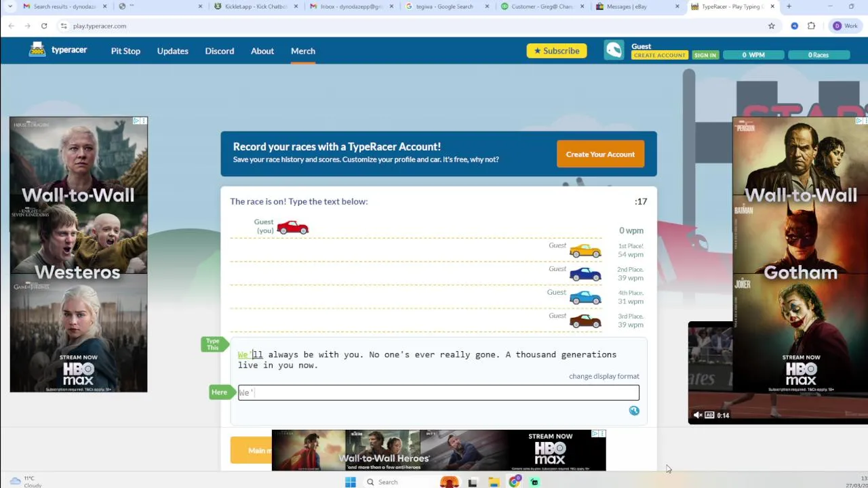The image size is (868, 488).
Task: Click the blue globe icon below the input
Action: 634,411
